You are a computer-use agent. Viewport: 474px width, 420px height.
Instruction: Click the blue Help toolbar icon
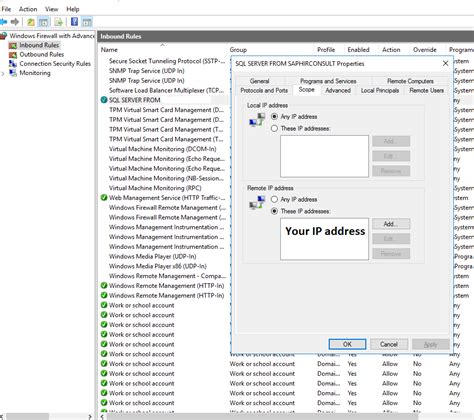tap(75, 22)
